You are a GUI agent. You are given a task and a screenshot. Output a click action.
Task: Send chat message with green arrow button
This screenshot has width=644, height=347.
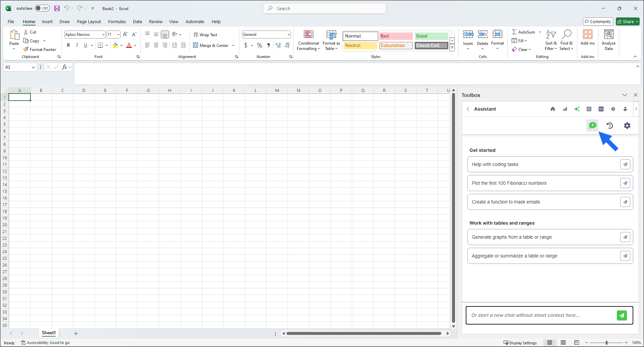click(622, 315)
